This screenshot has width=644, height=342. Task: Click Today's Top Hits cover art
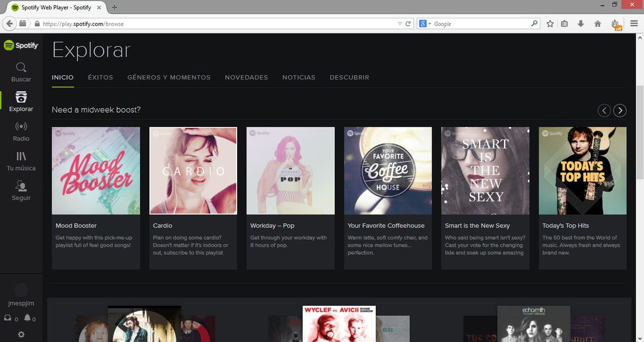pyautogui.click(x=583, y=171)
